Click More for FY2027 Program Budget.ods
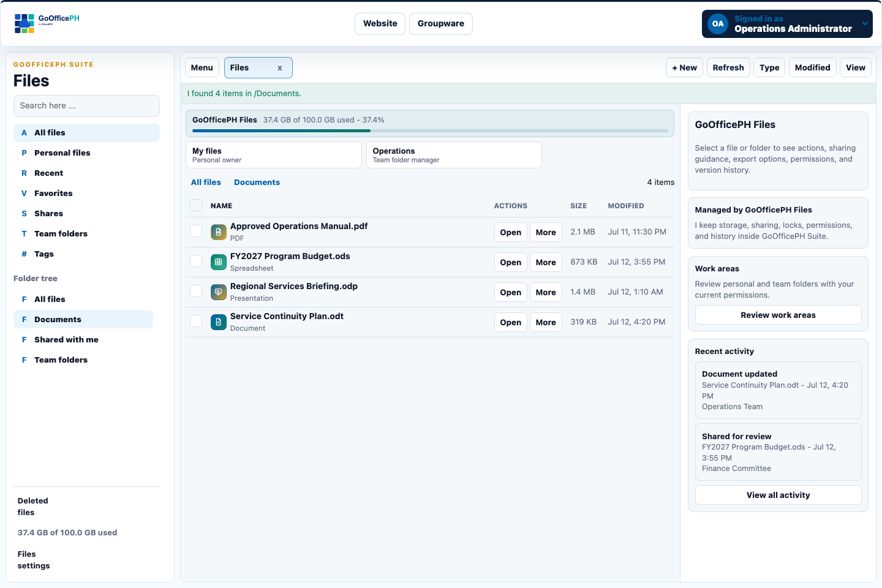 point(546,262)
